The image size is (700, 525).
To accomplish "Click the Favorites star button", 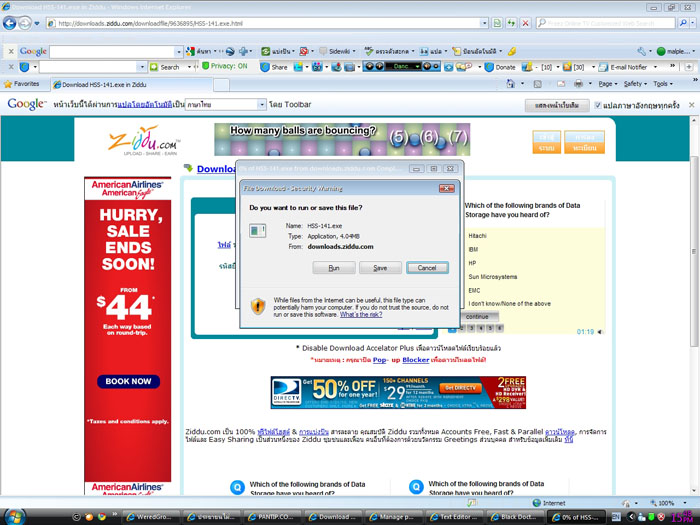I will click(21, 84).
